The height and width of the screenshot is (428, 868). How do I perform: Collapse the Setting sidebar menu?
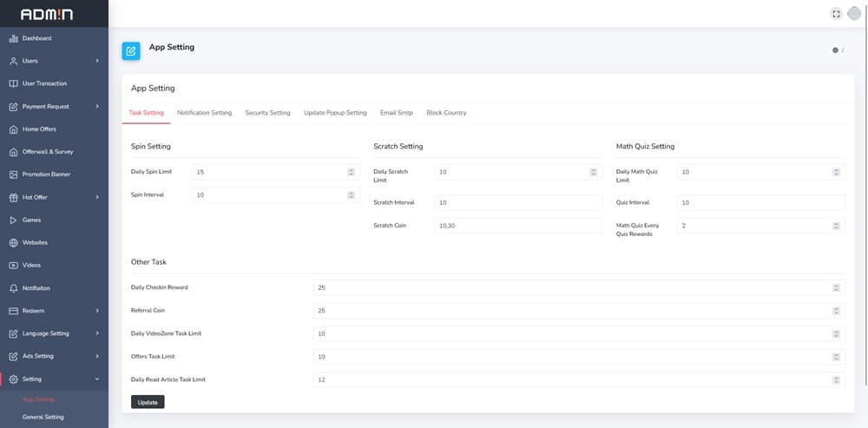pos(97,379)
